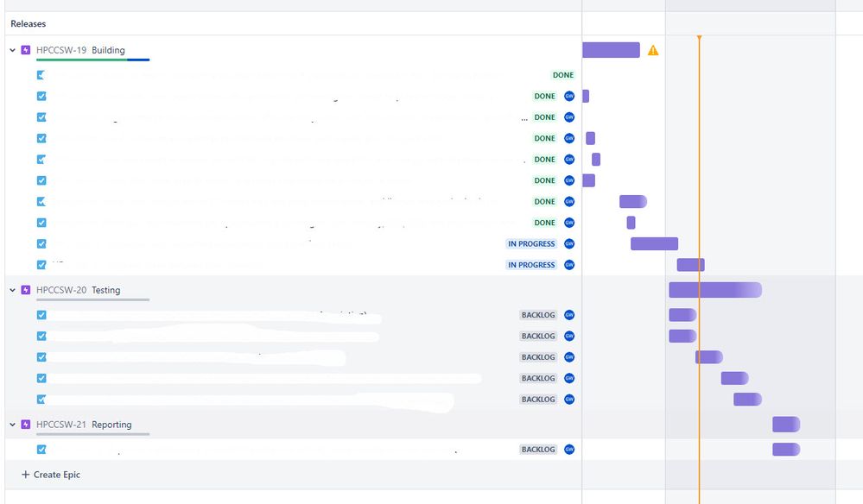Select the Reporting epic bar on the timeline
This screenshot has width=863, height=504.
point(786,425)
